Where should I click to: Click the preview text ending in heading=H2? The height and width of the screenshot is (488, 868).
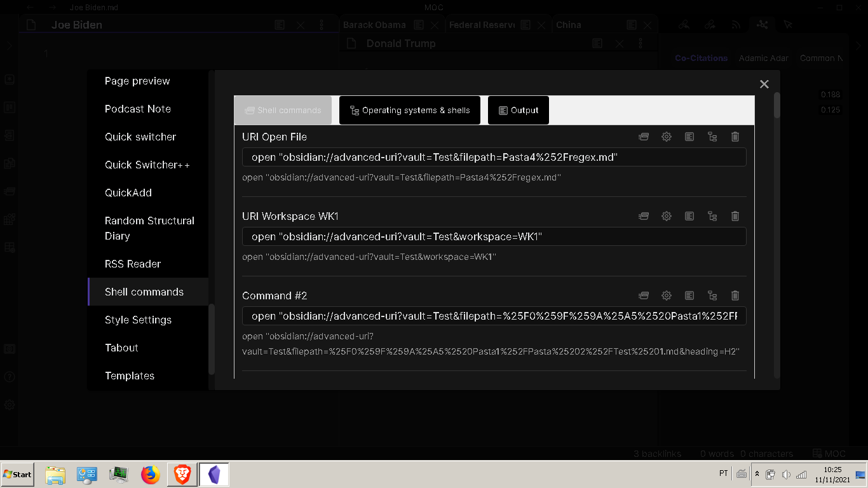pyautogui.click(x=491, y=344)
